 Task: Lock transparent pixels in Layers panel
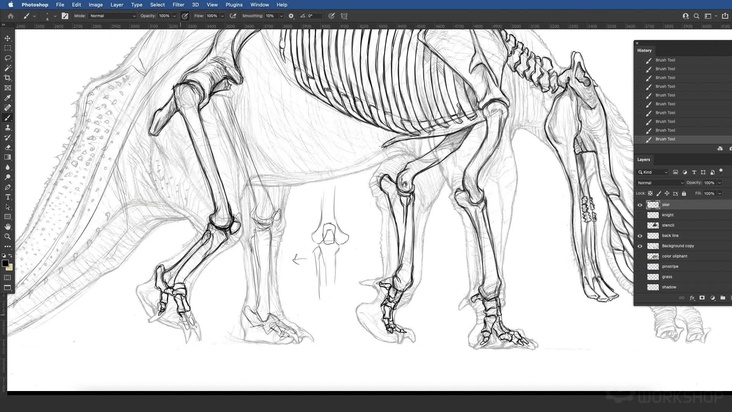coord(650,193)
